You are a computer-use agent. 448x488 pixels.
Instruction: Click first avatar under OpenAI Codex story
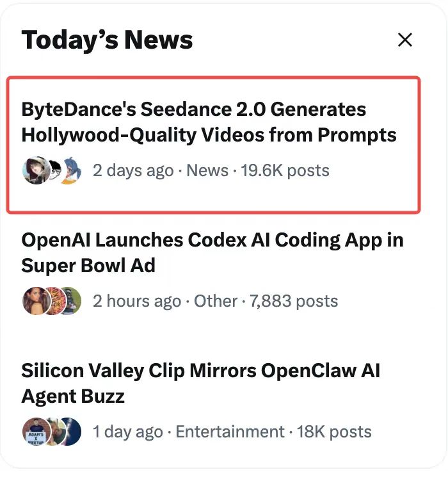click(35, 301)
